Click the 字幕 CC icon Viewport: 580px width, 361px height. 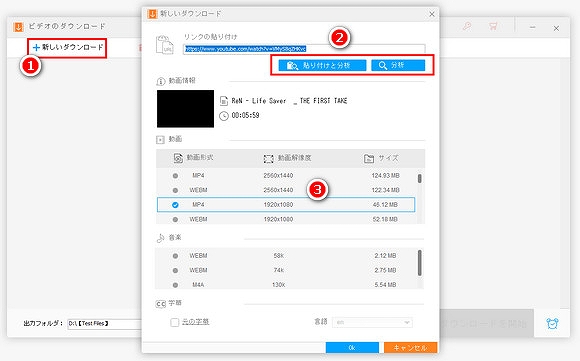(161, 304)
